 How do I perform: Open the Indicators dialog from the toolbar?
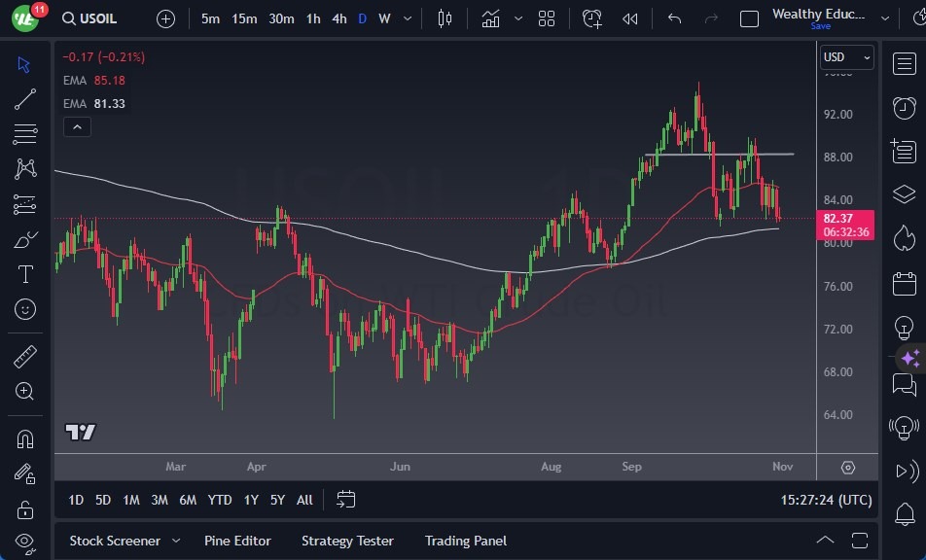490,17
